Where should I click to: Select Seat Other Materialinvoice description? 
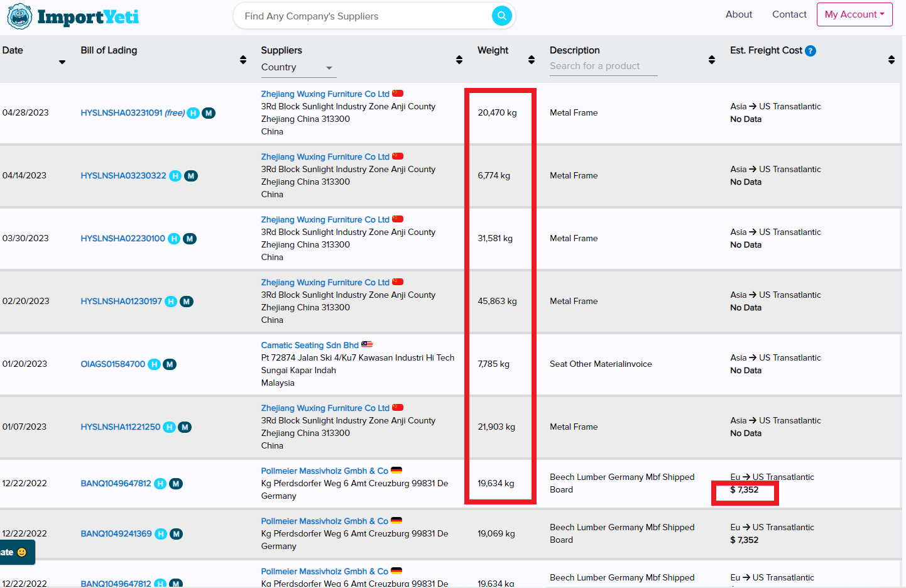tap(601, 364)
